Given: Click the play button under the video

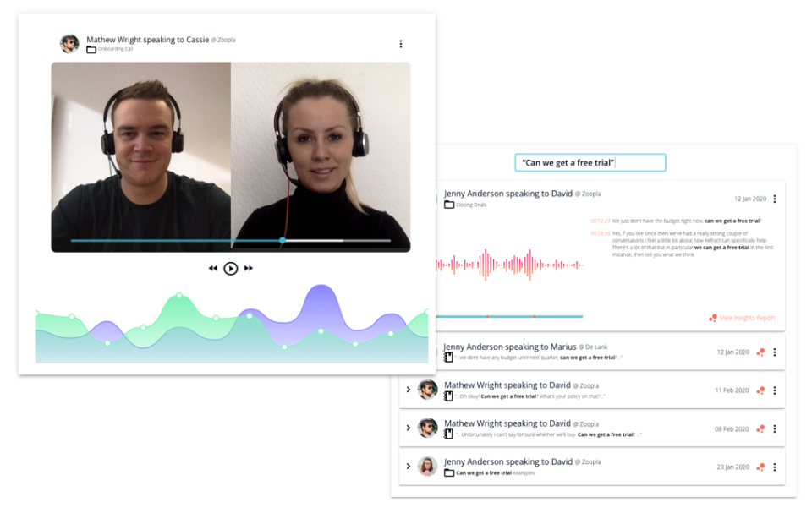Looking at the screenshot, I should point(230,269).
